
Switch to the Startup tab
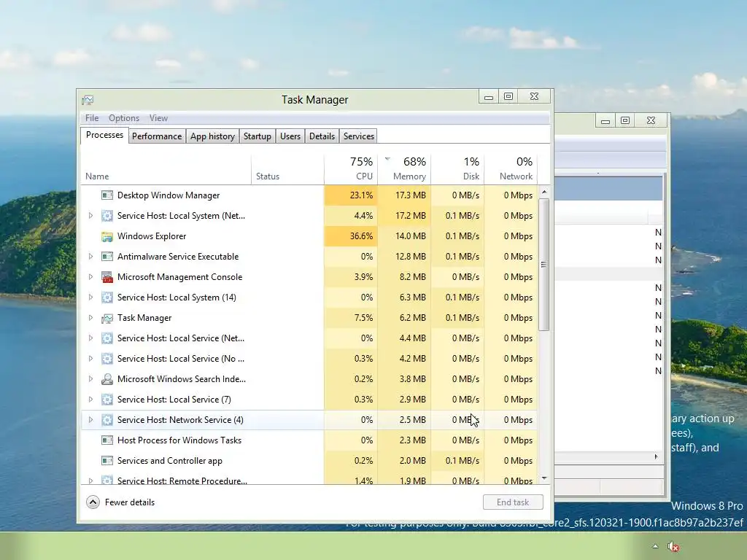pos(258,136)
